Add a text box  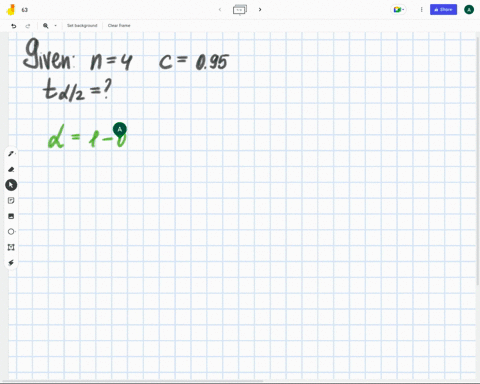coord(11,247)
